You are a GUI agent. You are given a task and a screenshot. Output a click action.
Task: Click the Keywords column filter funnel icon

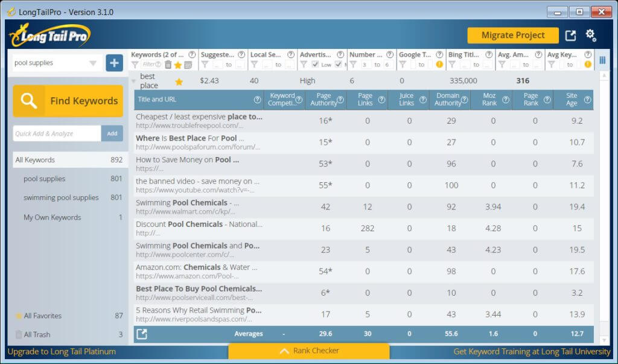pos(135,65)
